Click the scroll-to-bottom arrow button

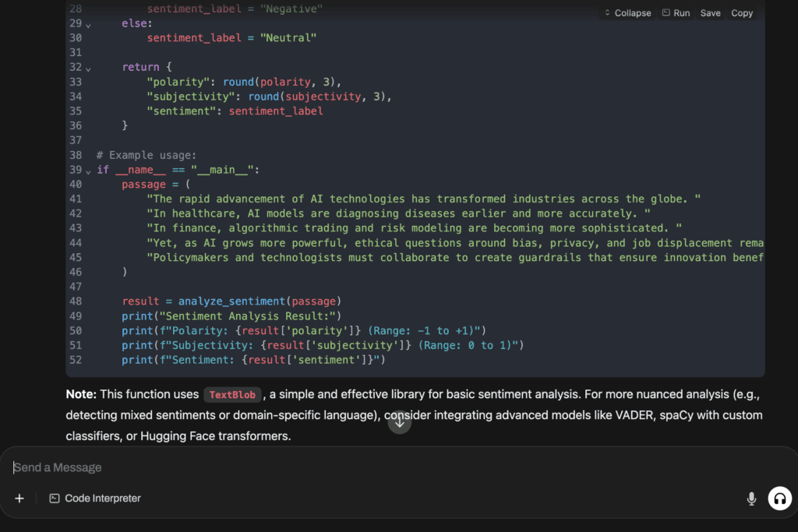(x=400, y=421)
